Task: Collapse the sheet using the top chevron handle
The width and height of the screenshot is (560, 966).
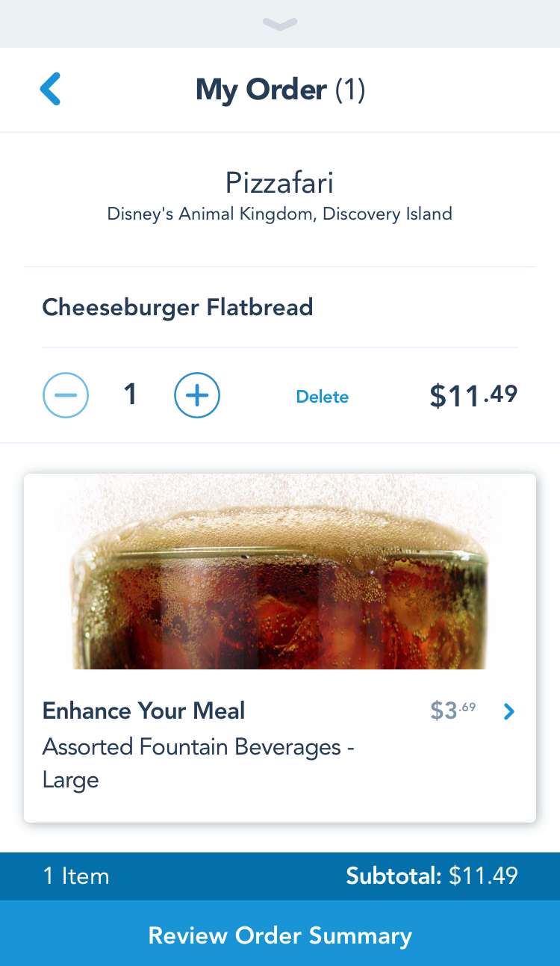Action: (x=280, y=25)
